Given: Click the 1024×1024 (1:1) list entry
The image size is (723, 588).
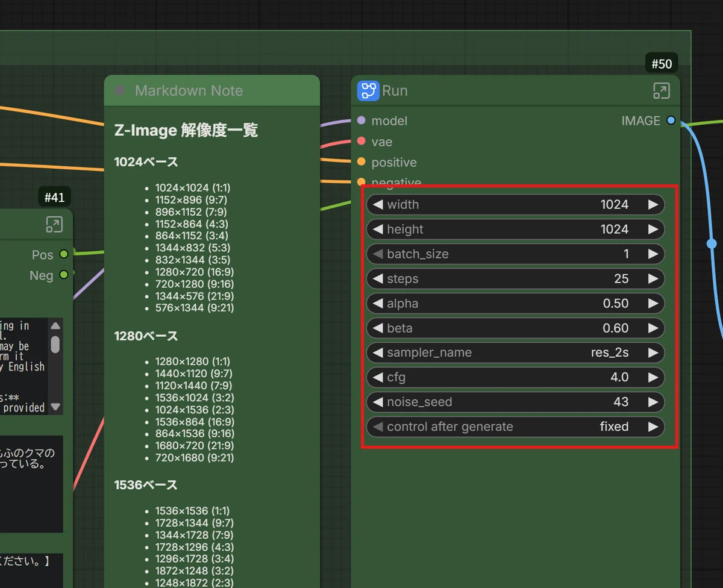Looking at the screenshot, I should [193, 188].
